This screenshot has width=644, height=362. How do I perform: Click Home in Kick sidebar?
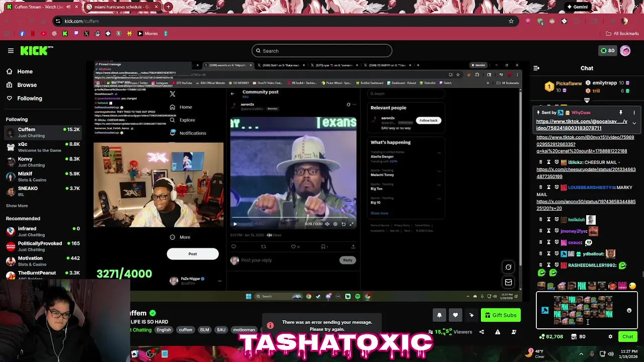(x=20, y=71)
